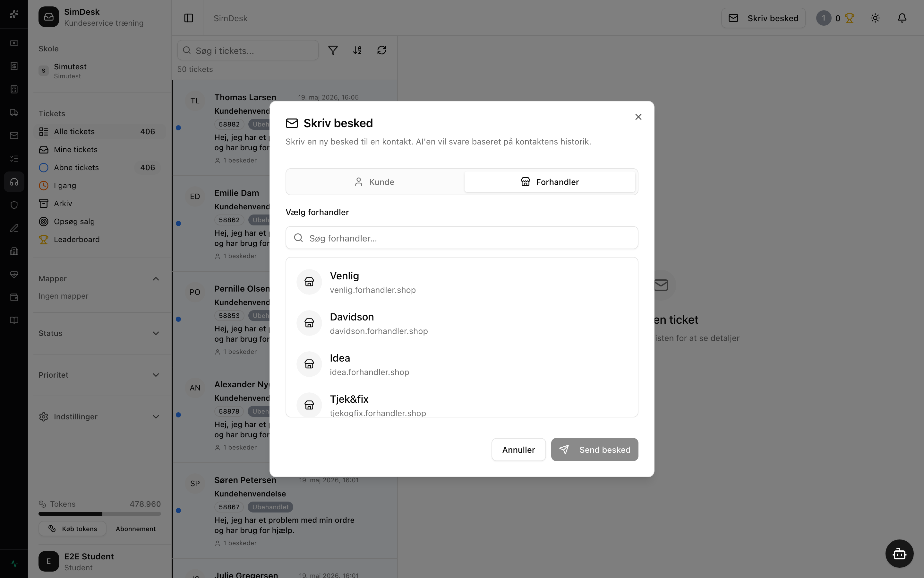Screen dimensions: 924x578
Task: Open the mail envelope icon in the rail
Action: pos(14,135)
